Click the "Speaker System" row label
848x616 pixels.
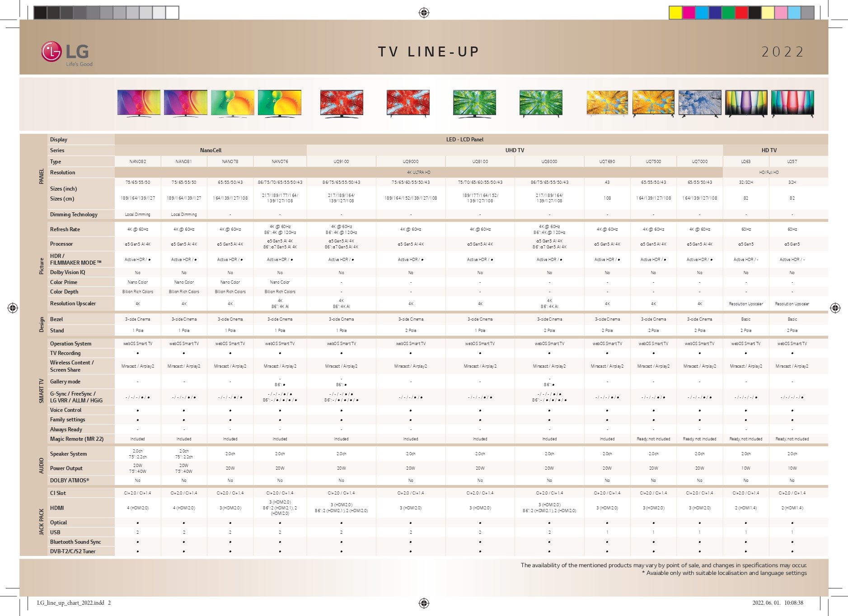68,454
